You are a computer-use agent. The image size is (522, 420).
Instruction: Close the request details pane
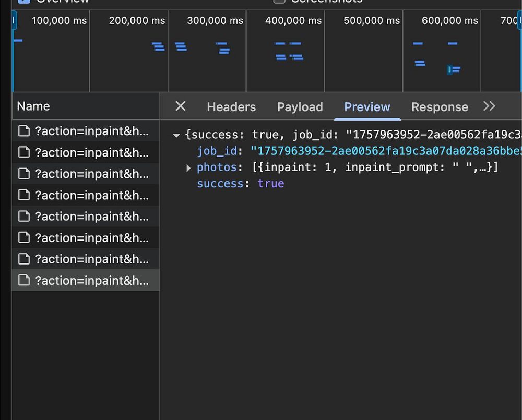coord(181,106)
